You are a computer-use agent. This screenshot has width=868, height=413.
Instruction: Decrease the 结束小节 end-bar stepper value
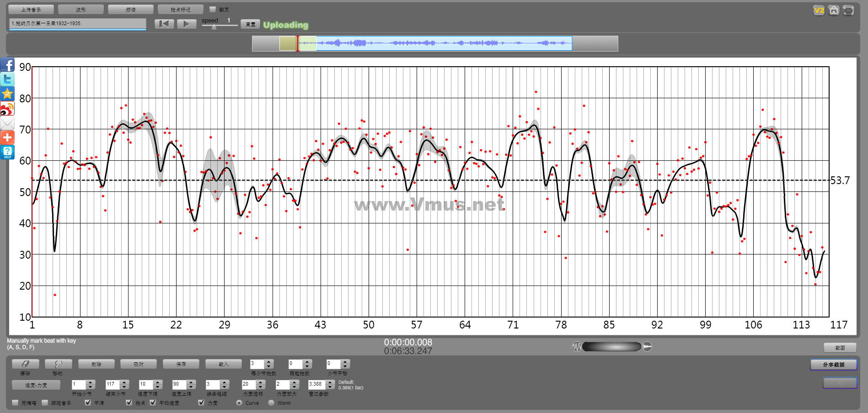coord(124,387)
